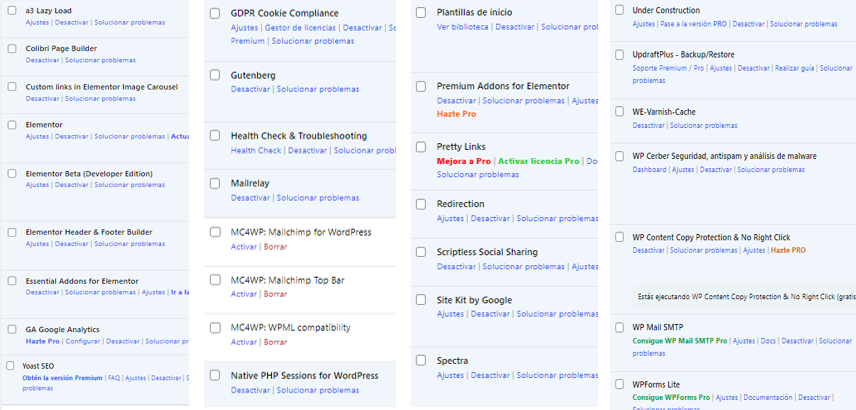Image resolution: width=856 pixels, height=410 pixels.
Task: Select the Redirection plugin checkbox
Action: (x=421, y=204)
